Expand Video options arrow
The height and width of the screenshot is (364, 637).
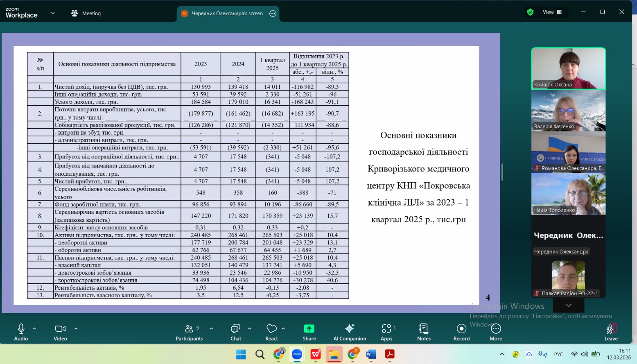coord(76,328)
